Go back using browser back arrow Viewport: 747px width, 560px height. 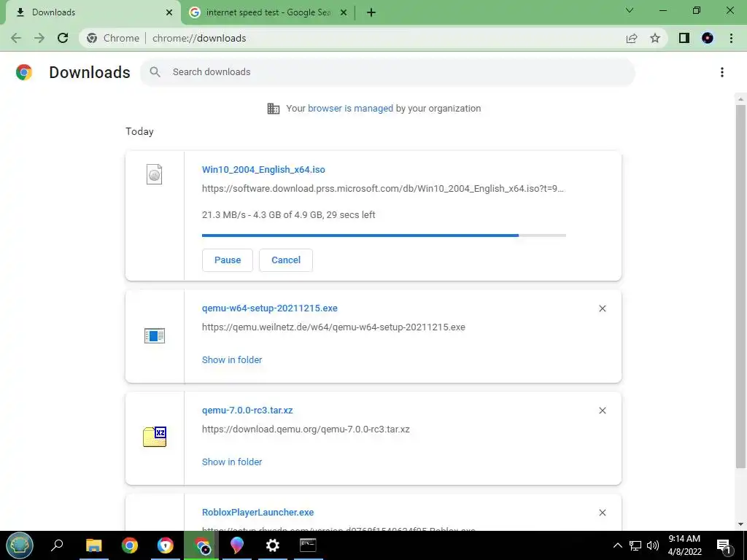click(16, 38)
